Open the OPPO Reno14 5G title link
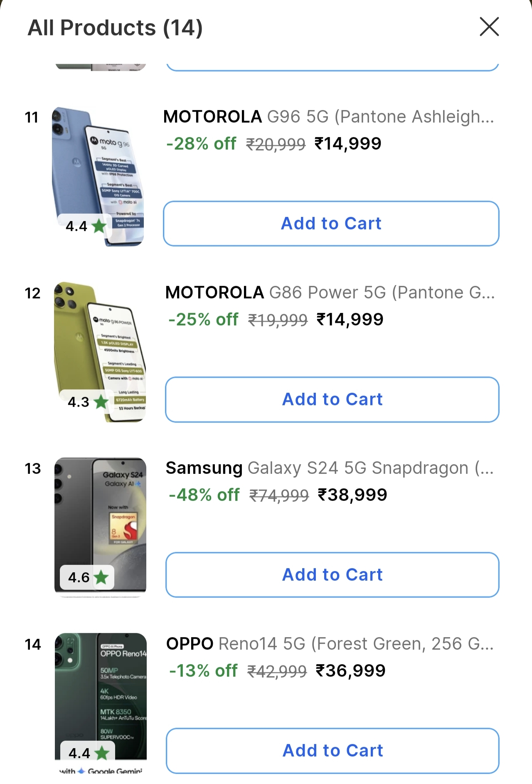Screen dimensions: 532x784 pyautogui.click(x=330, y=644)
